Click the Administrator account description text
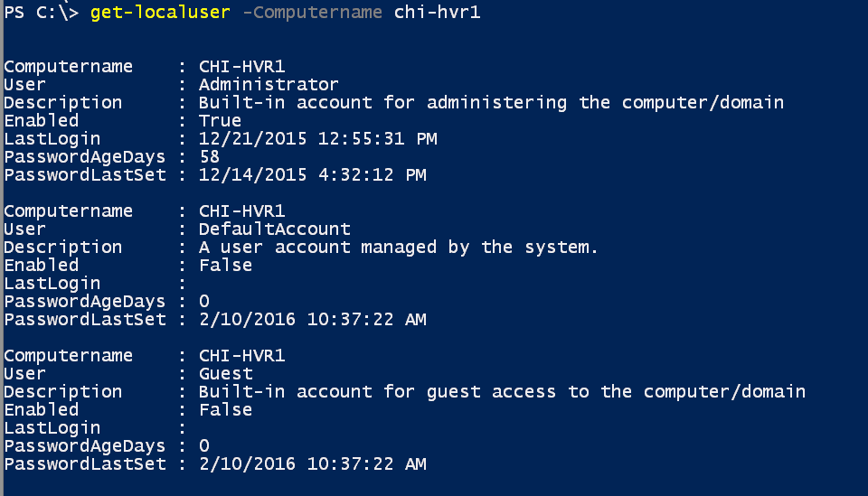Viewport: 868px width, 496px height. [491, 103]
